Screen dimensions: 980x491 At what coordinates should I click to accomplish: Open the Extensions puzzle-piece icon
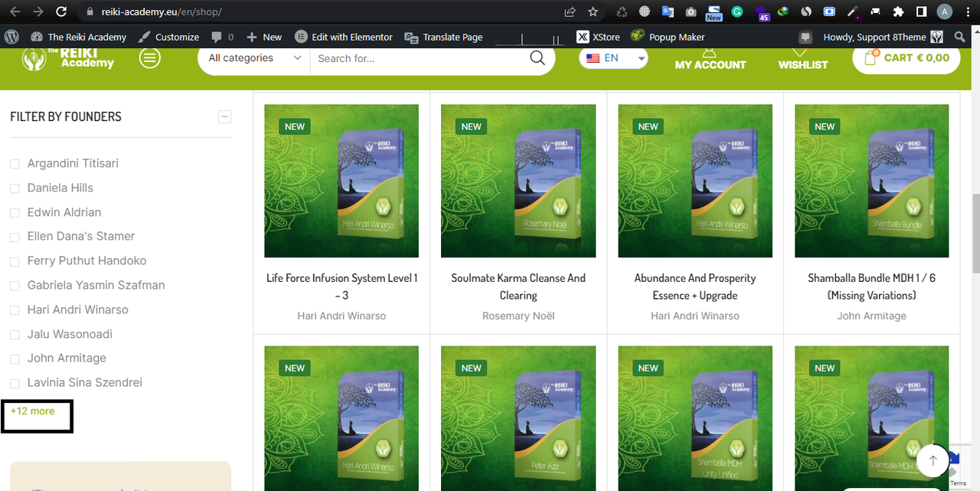[899, 12]
